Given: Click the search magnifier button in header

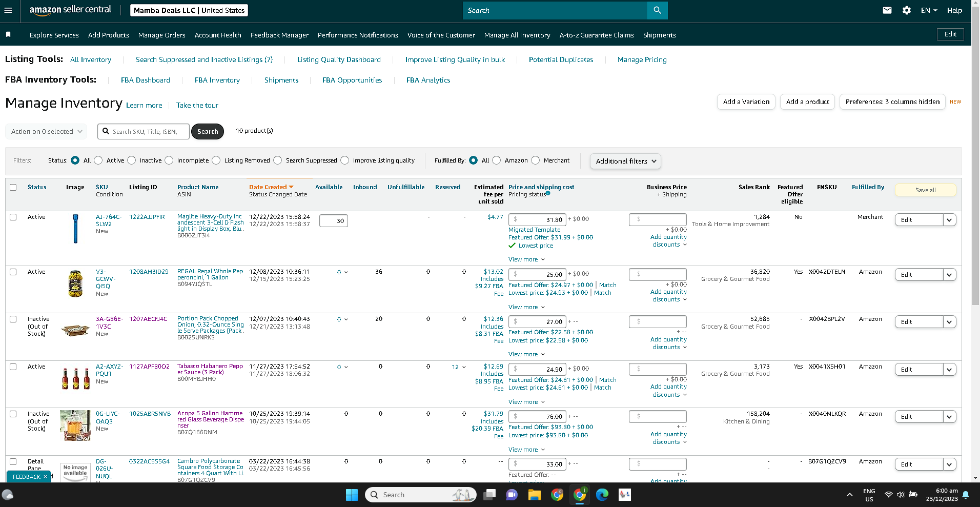Looking at the screenshot, I should point(657,10).
